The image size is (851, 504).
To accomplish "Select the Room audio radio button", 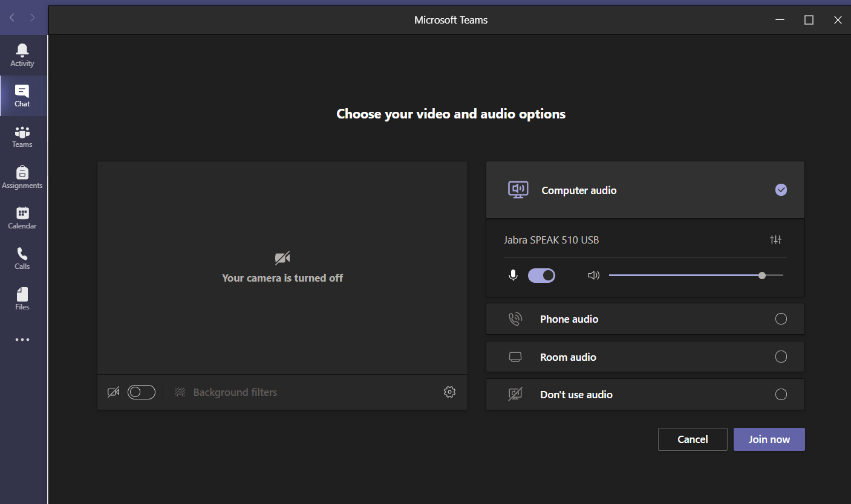I will [781, 357].
